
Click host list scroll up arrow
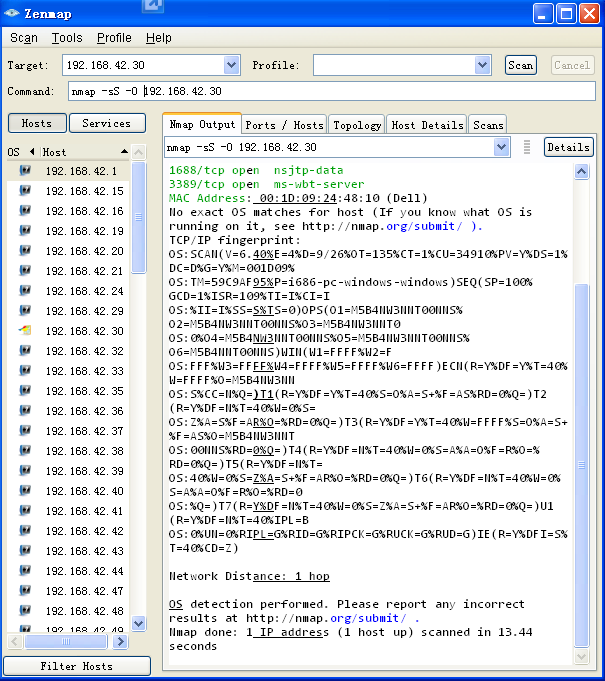pos(139,152)
